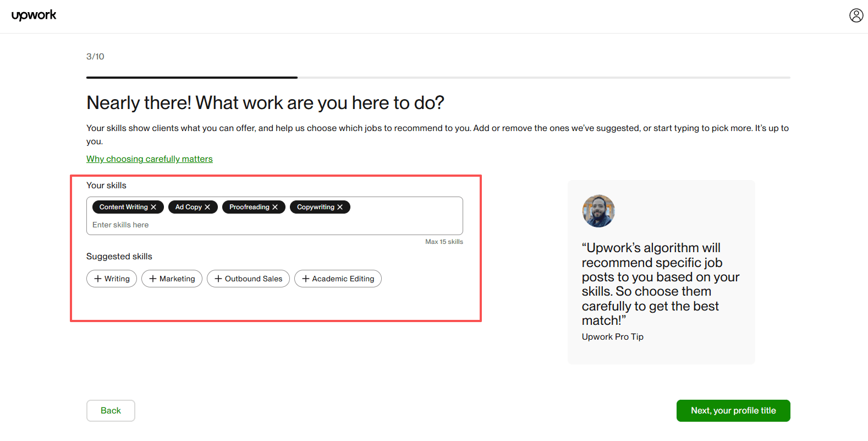Go back to the previous step

coord(111,411)
